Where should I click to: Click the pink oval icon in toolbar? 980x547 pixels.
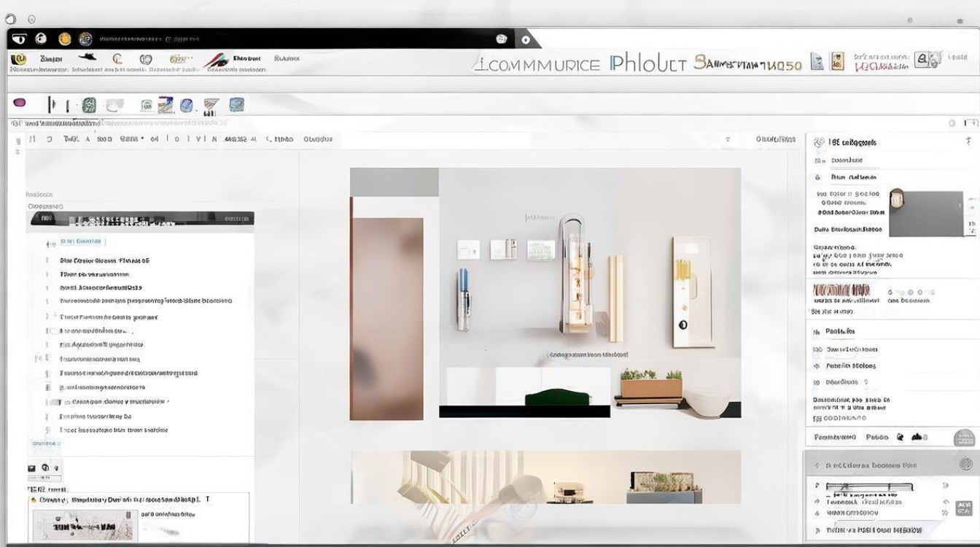coord(19,103)
